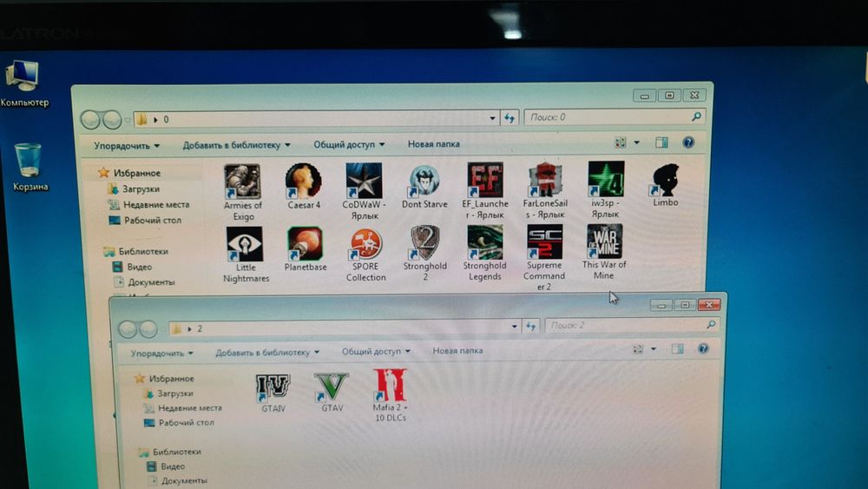
Task: Open Общий доступ menu in window 0
Action: (x=349, y=144)
